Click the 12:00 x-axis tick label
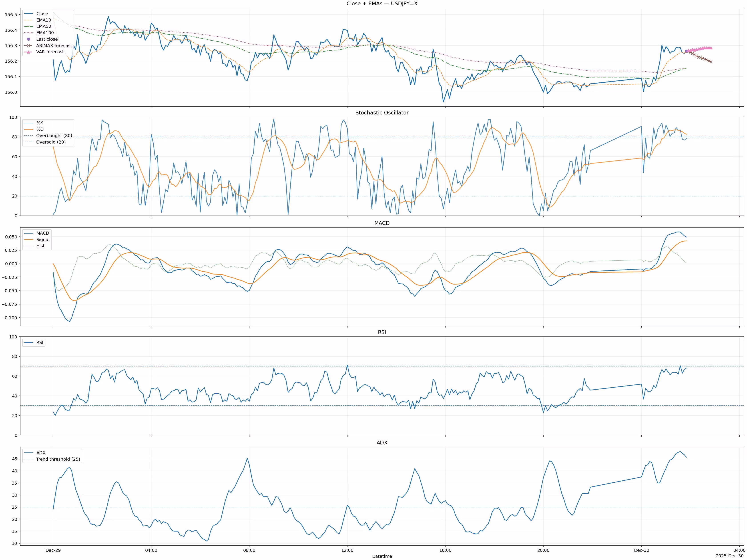The width and height of the screenshot is (747, 560). tap(347, 550)
